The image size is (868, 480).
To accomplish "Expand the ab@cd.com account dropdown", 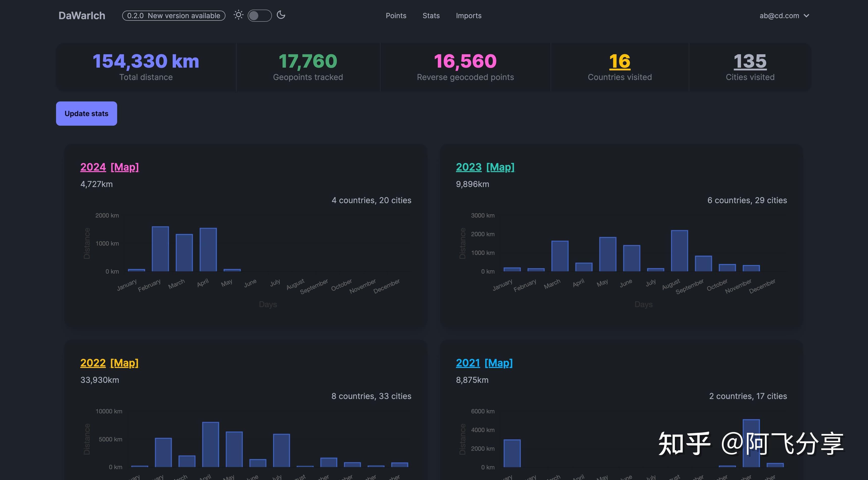I will (x=784, y=15).
